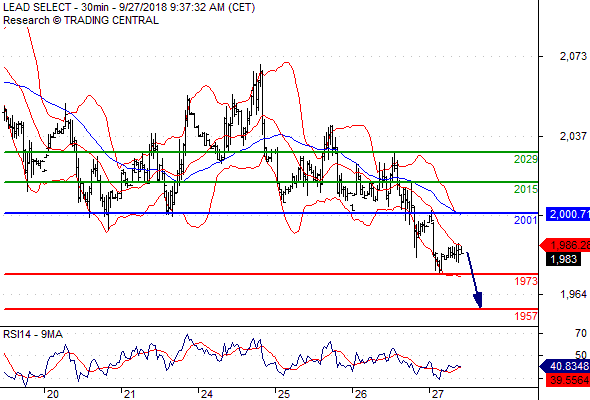Screen dimensions: 590x400
Task: Click the RSI axis value 70
Action: (581, 333)
